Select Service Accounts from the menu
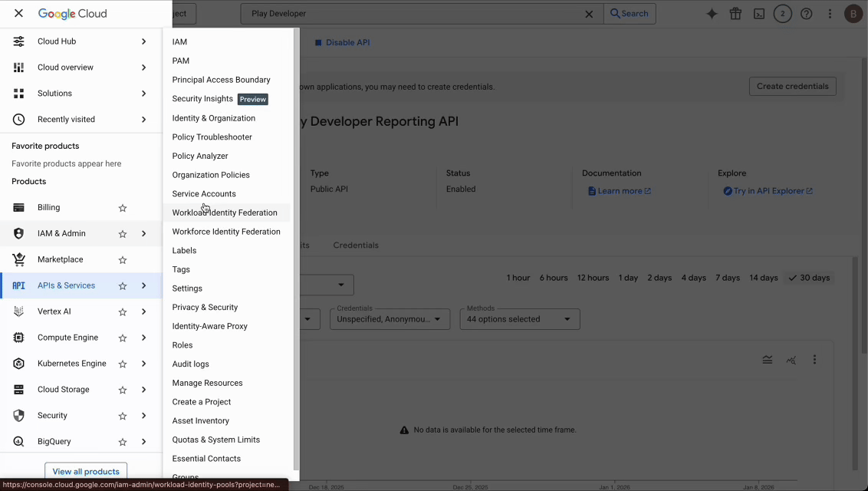868x491 pixels. click(x=203, y=193)
